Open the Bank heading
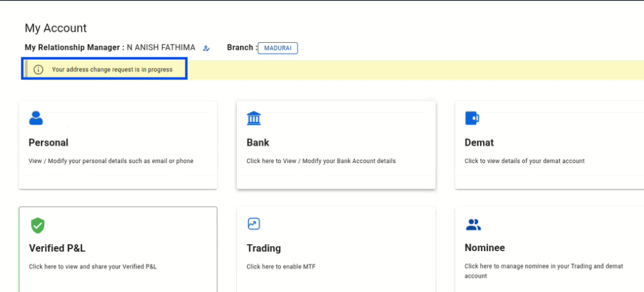The width and height of the screenshot is (644, 292). pos(258,143)
